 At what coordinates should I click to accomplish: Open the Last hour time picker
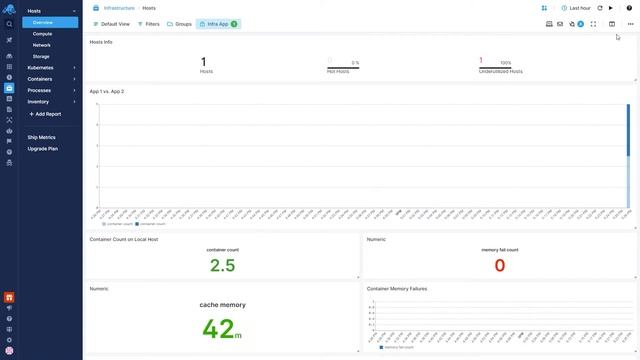[576, 8]
